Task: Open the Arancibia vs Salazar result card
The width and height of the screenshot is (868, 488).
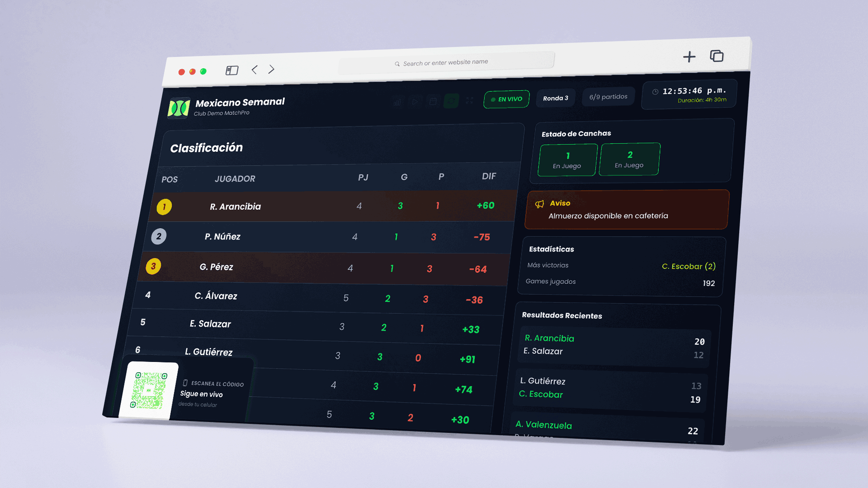Action: 614,346
